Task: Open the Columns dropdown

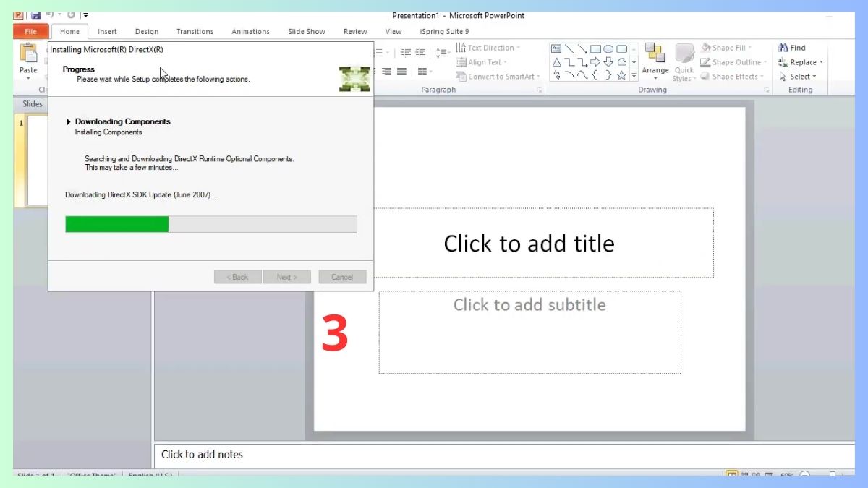Action: click(425, 72)
